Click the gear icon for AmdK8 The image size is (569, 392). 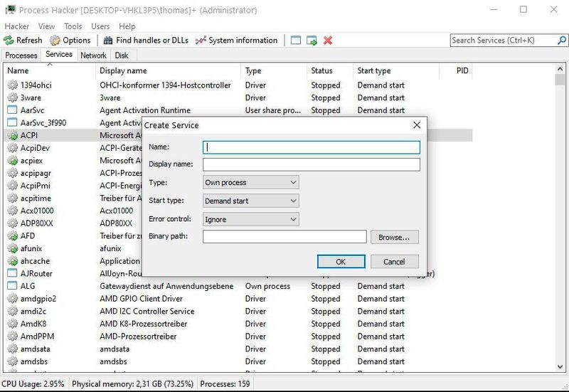[12, 324]
